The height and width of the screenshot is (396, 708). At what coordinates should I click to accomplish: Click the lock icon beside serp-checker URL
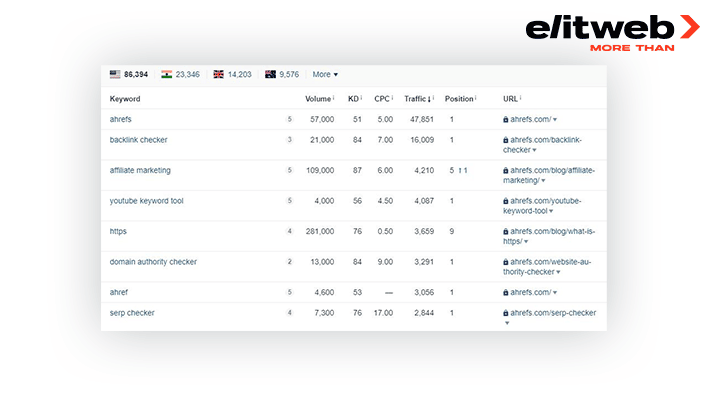[x=506, y=313]
